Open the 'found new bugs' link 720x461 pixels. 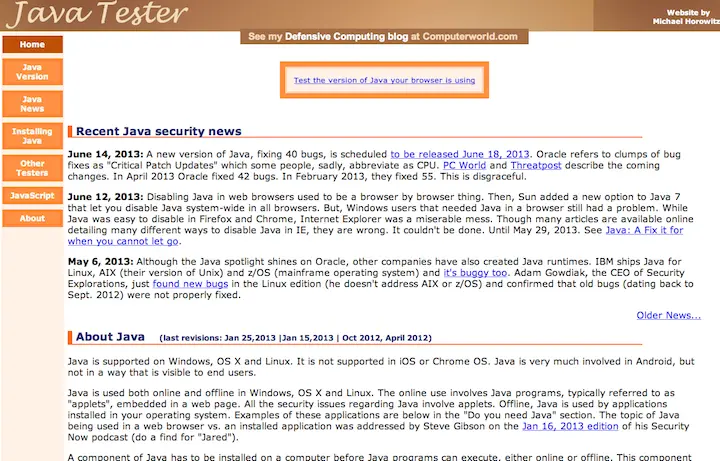point(190,284)
